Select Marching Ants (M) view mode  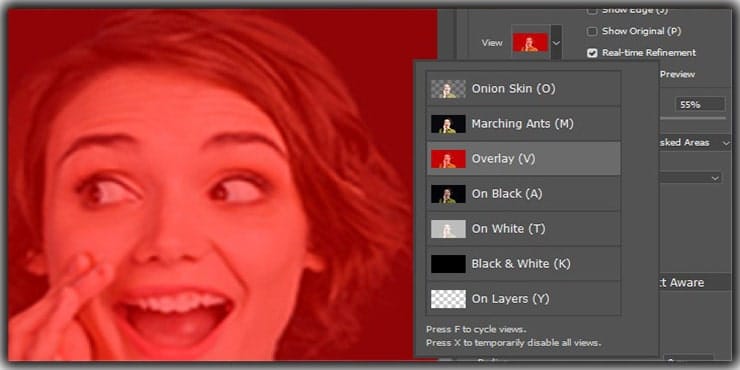point(523,124)
